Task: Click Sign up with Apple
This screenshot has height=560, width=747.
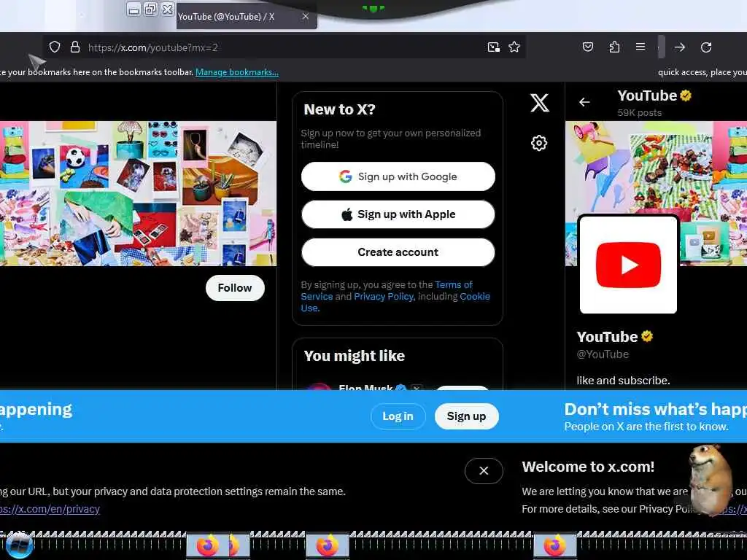Action: 398,214
